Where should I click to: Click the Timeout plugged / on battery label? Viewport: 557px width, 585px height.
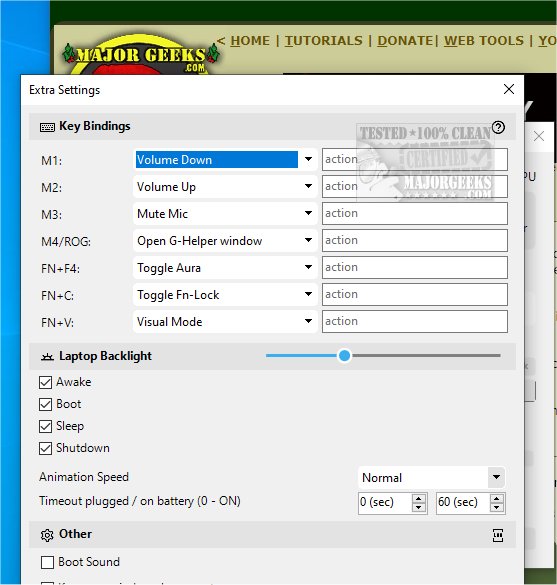coord(140,501)
